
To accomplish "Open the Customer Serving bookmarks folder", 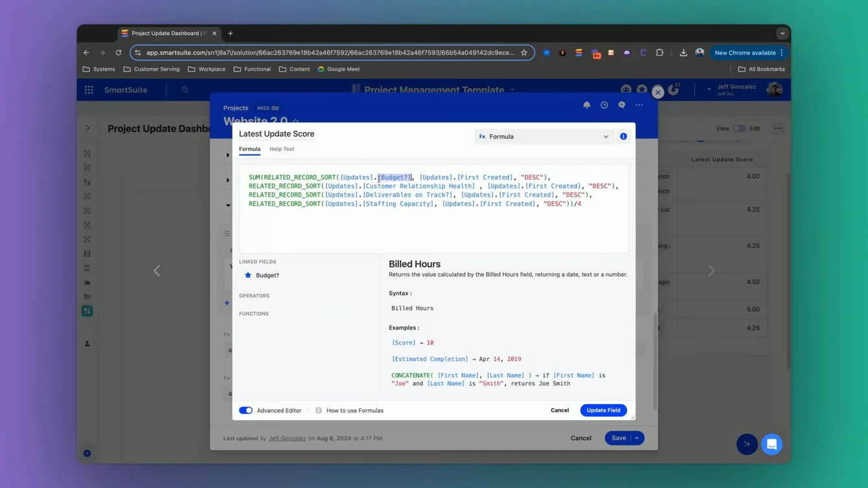I will [152, 69].
